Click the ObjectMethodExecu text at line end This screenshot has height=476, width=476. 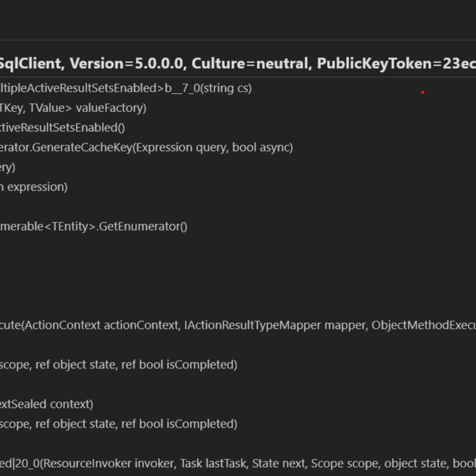click(423, 325)
